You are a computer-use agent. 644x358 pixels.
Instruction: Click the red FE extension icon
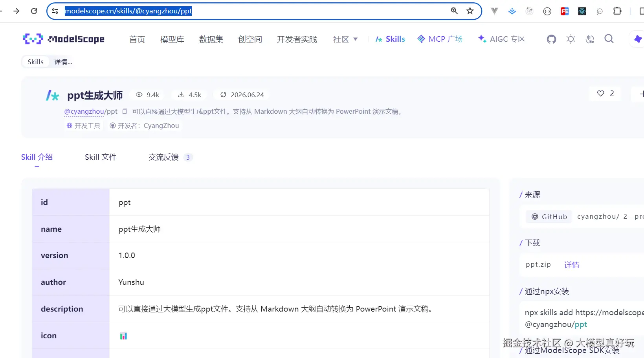[565, 11]
